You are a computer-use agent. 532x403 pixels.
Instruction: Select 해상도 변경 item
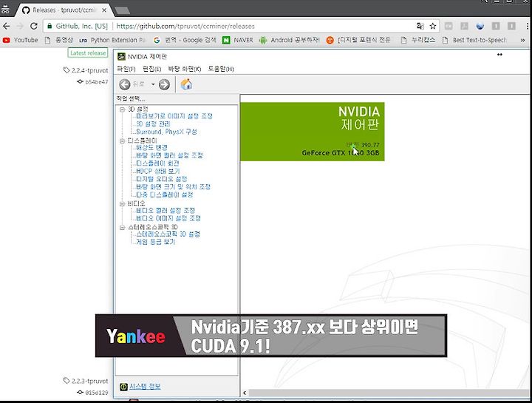click(x=151, y=148)
